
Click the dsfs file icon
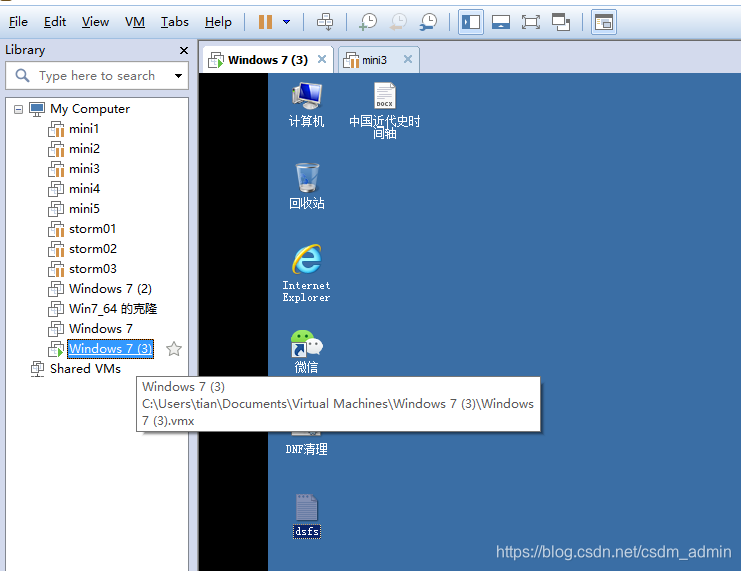pos(307,516)
